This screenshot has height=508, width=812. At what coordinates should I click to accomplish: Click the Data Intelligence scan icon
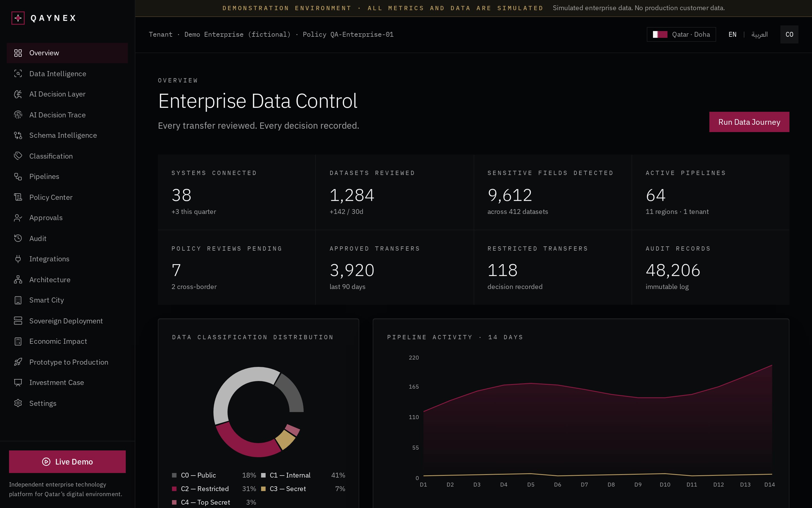click(x=18, y=74)
